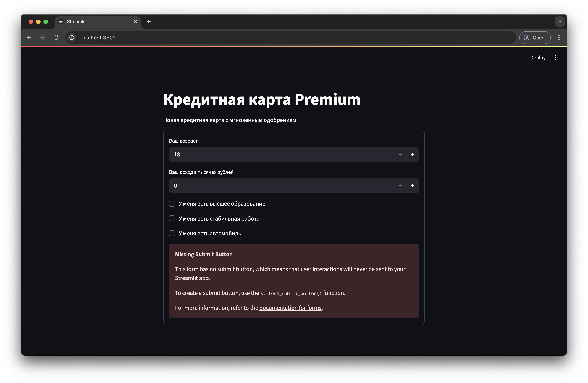Click the Streamlit crown icon in browser tab
The image size is (588, 383).
(x=61, y=22)
